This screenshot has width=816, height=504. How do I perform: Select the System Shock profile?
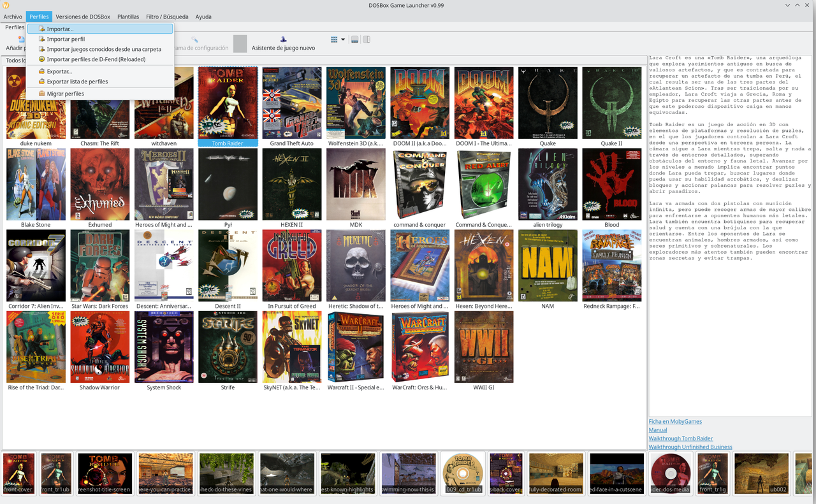pos(164,351)
